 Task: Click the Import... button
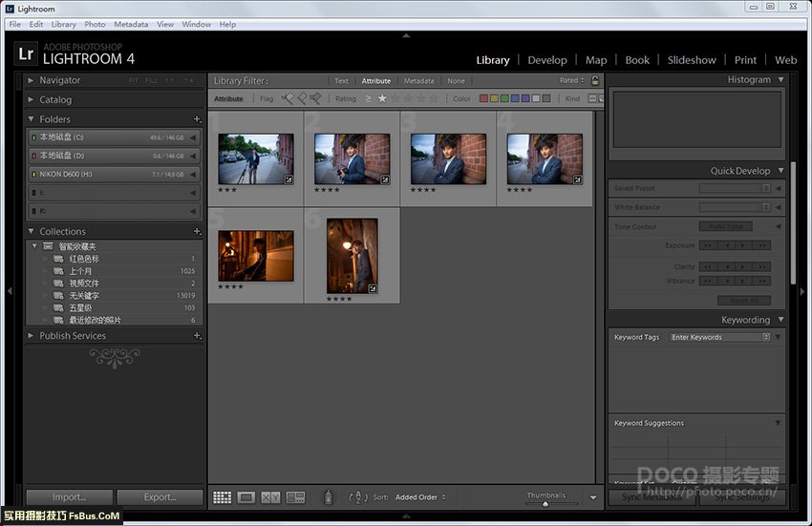click(x=69, y=497)
